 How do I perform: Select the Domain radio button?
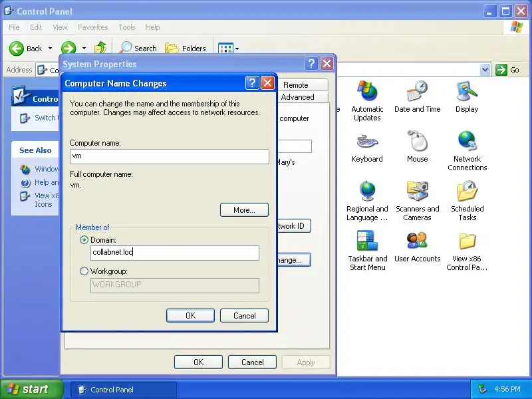click(84, 240)
